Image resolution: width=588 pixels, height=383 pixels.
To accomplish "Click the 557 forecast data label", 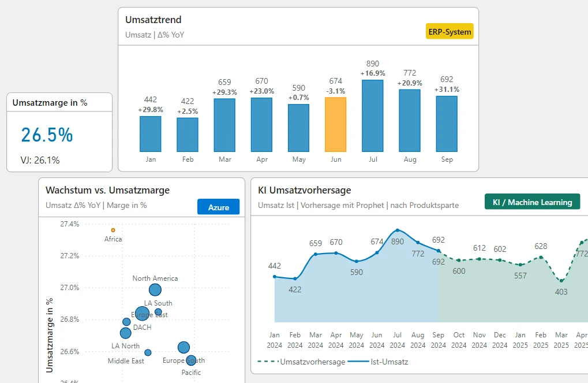I will (x=520, y=276).
